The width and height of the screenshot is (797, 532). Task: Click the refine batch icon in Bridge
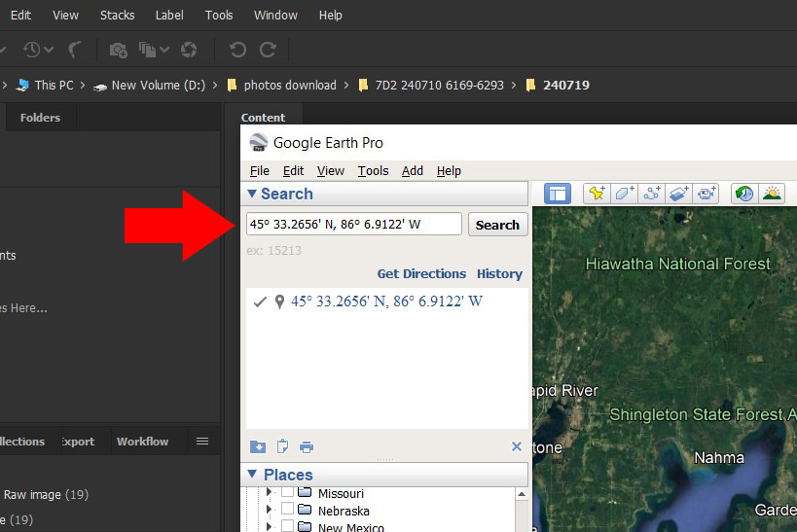[147, 50]
